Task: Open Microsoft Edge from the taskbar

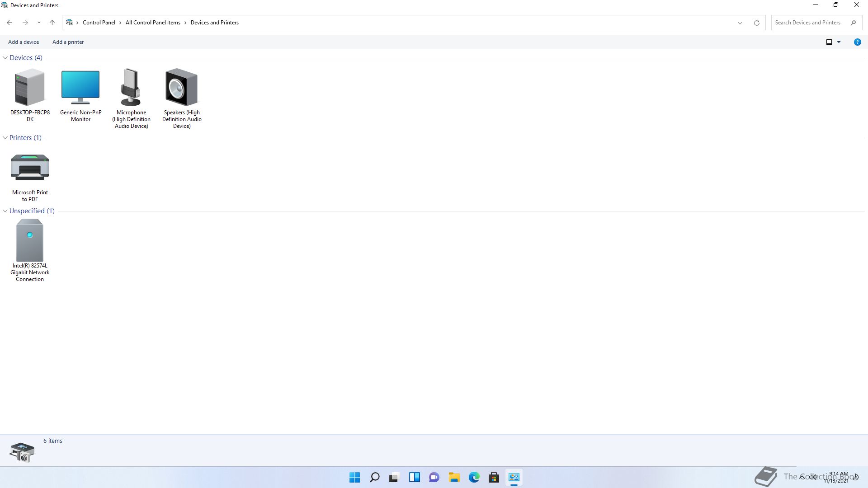Action: click(x=474, y=477)
